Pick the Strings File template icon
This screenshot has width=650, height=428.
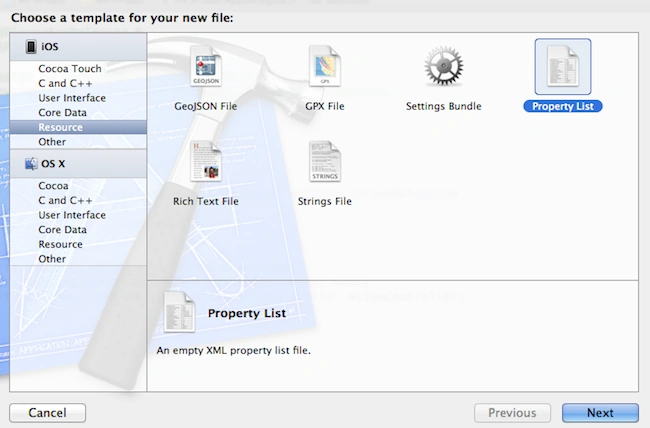coord(325,161)
